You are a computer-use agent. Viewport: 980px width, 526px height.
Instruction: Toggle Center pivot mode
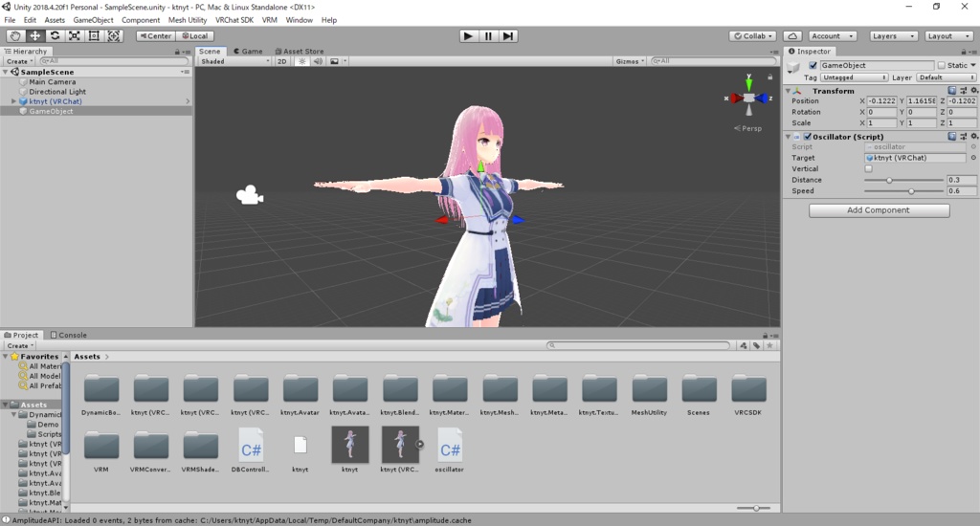pyautogui.click(x=156, y=36)
